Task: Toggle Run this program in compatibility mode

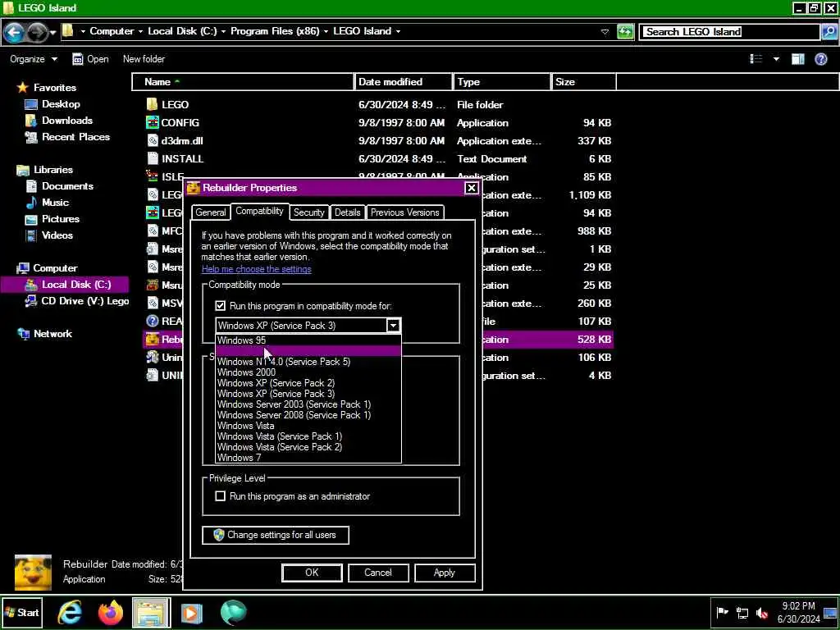Action: point(220,306)
